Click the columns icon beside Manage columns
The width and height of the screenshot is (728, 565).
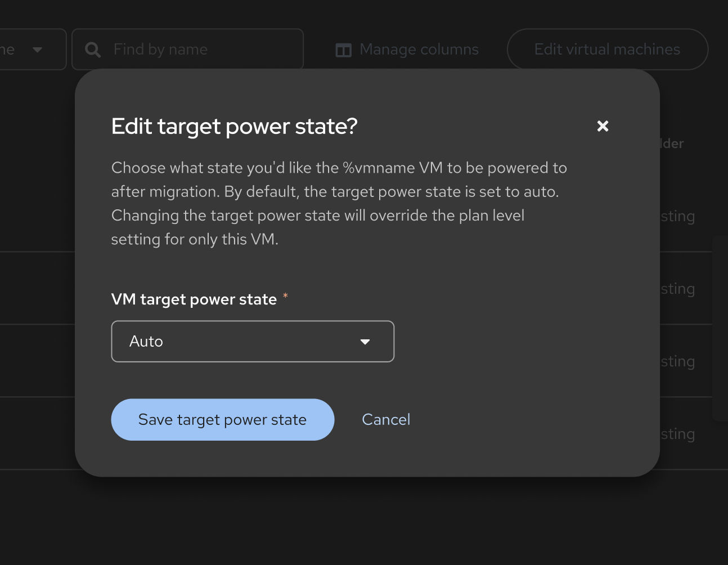click(343, 50)
